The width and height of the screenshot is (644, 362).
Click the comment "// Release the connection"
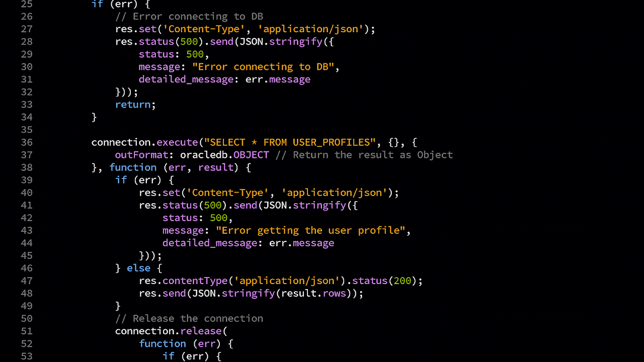189,318
